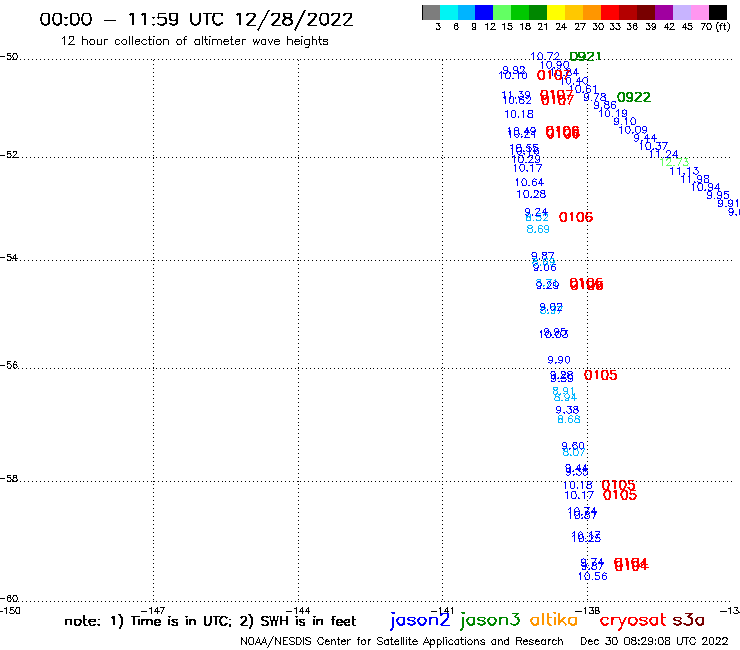The width and height of the screenshot is (740, 650).
Task: Click the note about UTC time and SWH feet
Action: pyautogui.click(x=210, y=621)
